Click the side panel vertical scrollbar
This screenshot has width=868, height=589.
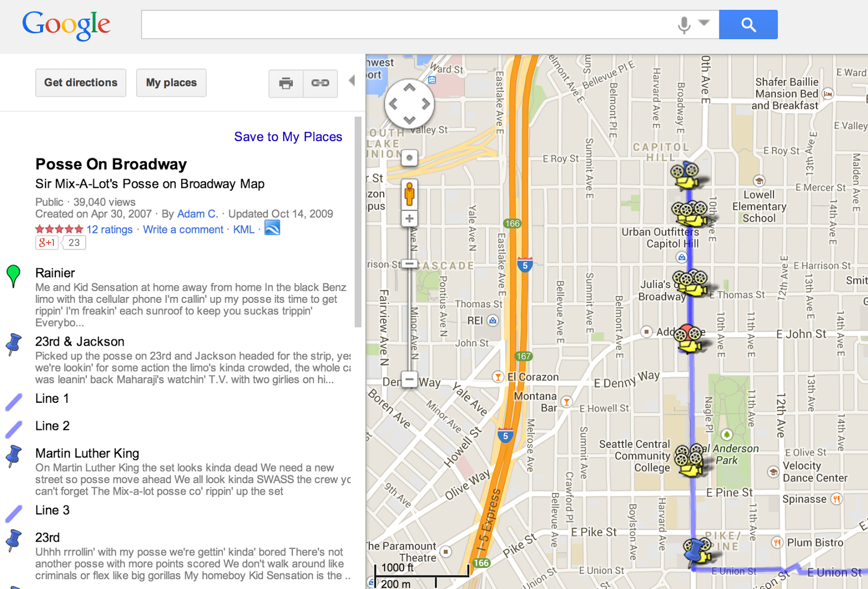[358, 221]
